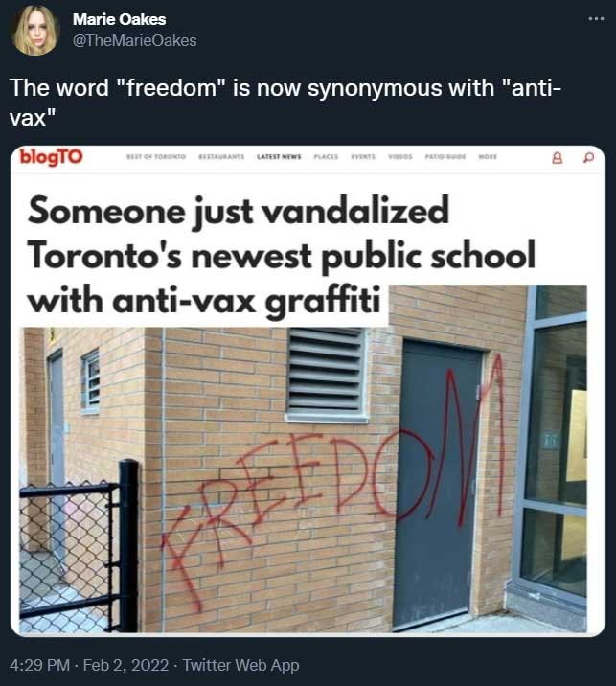Click the blogTO logo

click(x=51, y=156)
